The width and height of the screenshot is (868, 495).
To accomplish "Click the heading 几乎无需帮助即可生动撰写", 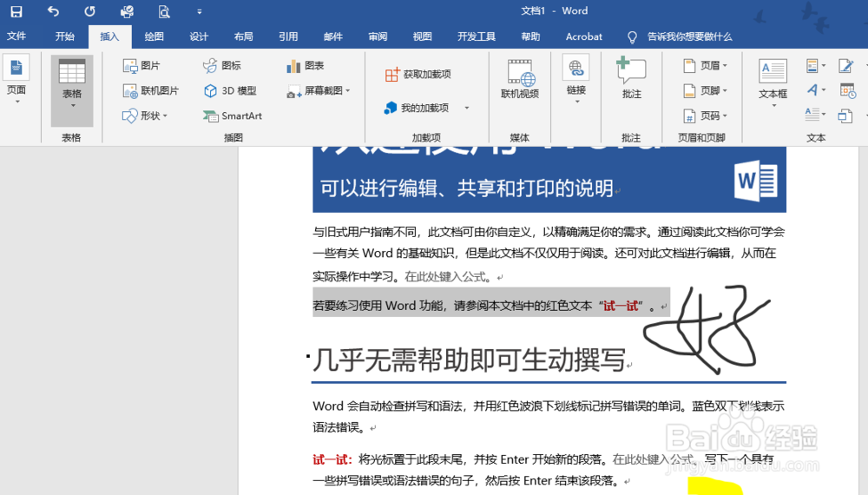I will [x=469, y=360].
